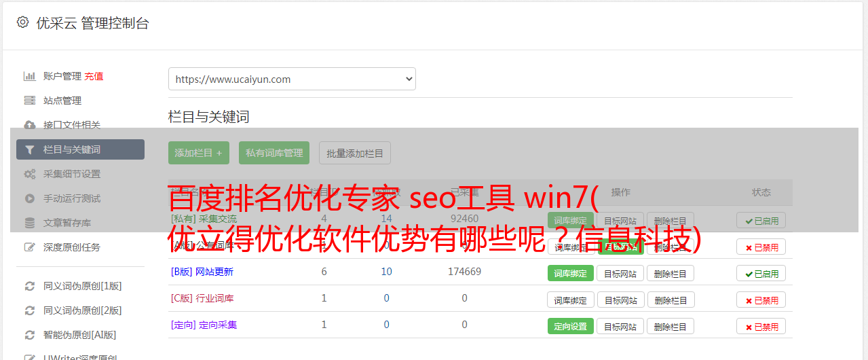Open 栏目与关键词 sidebar menu item
This screenshot has width=868, height=360.
(x=80, y=149)
